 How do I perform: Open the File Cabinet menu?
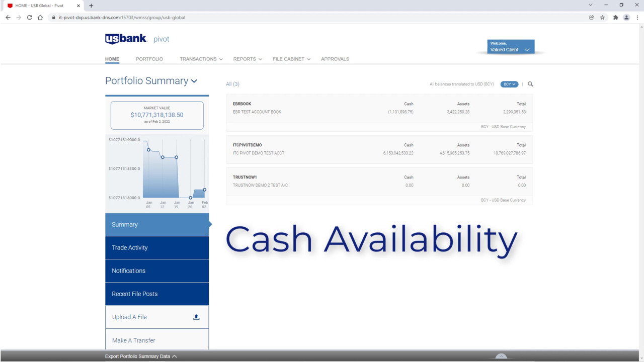point(291,59)
